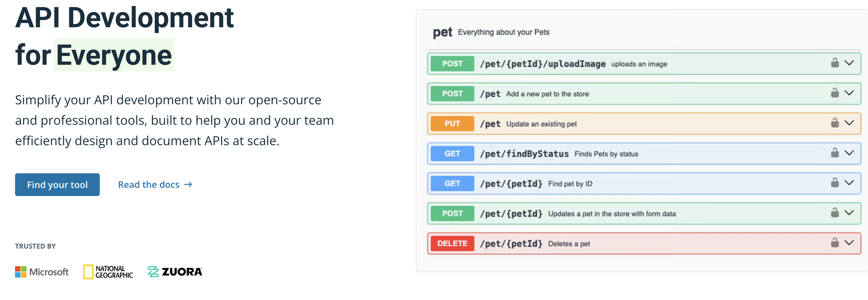Expand the 'uploads an image' endpoint chevron
The image size is (868, 300).
tap(849, 63)
